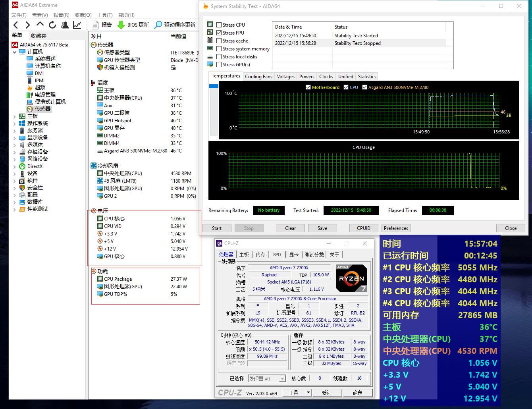Open the user profile icon in toolbar

point(65,25)
